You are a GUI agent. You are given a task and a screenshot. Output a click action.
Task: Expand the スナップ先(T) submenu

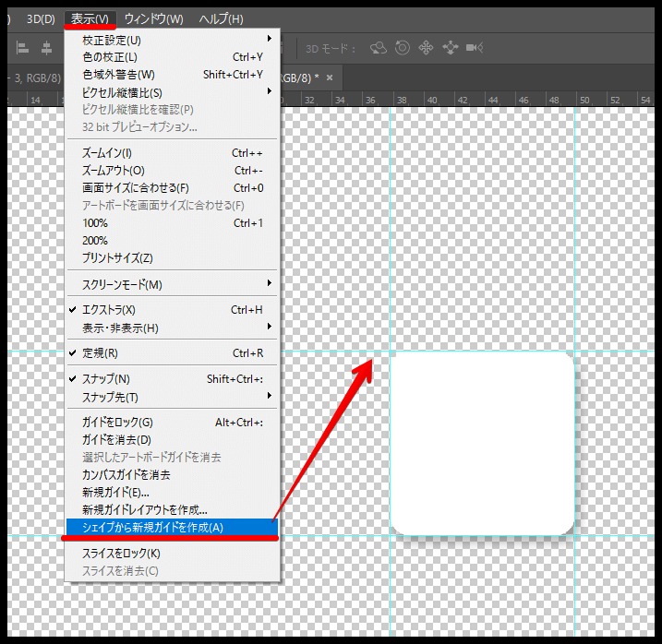pos(110,397)
